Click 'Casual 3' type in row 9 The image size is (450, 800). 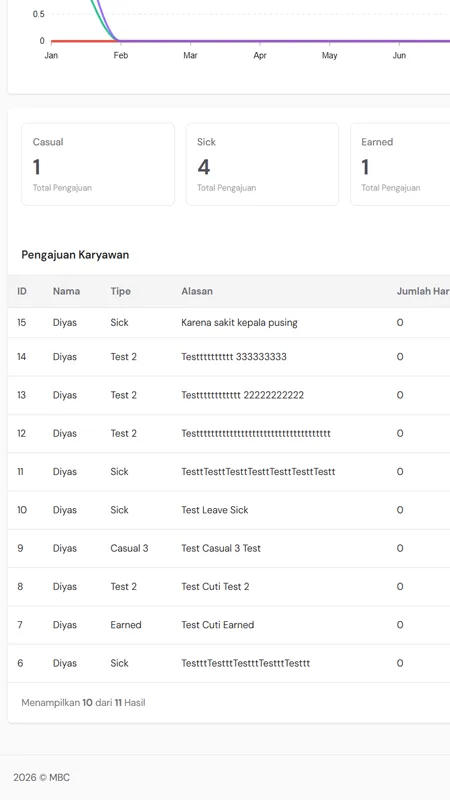pos(129,548)
